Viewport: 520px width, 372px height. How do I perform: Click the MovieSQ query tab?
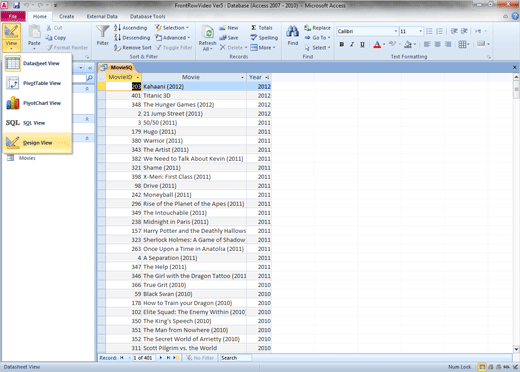pos(117,67)
